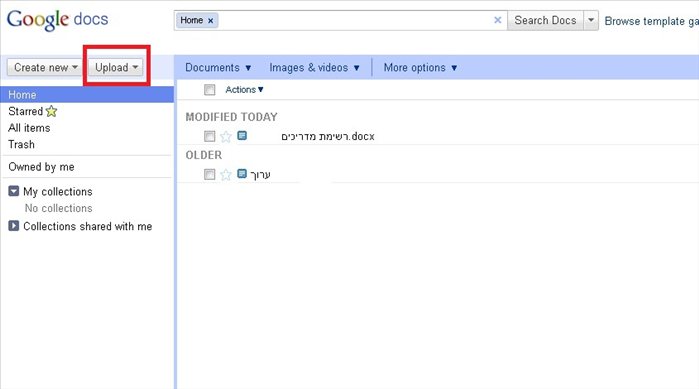Check the box for ערוך document

point(210,174)
